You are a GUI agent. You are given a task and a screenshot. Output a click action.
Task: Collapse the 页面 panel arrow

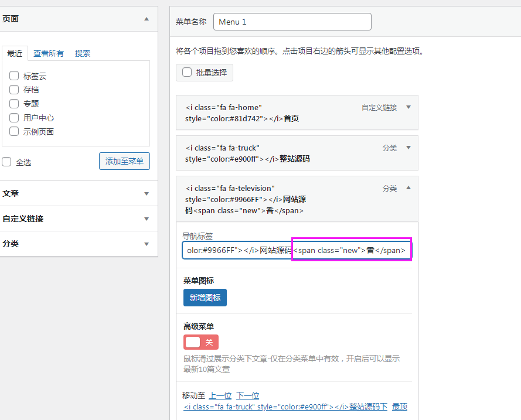(147, 19)
